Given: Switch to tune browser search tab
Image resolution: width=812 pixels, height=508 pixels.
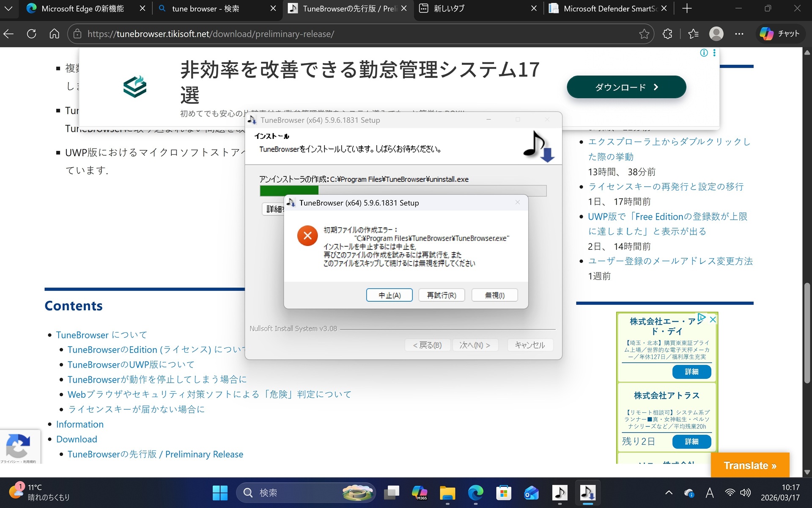Looking at the screenshot, I should (x=206, y=8).
